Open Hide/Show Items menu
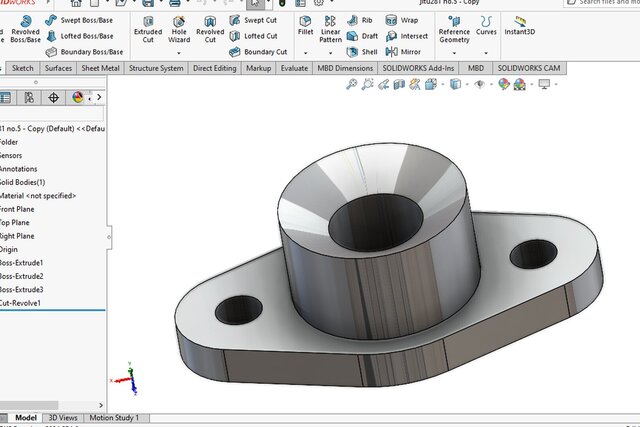Viewport: 640px width, 427px height. click(480, 85)
